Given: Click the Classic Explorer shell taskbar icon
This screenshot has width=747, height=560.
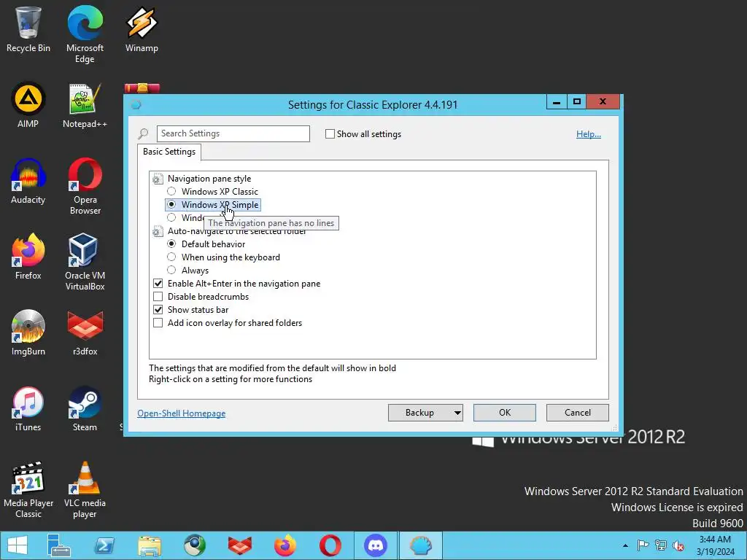Looking at the screenshot, I should 421,545.
